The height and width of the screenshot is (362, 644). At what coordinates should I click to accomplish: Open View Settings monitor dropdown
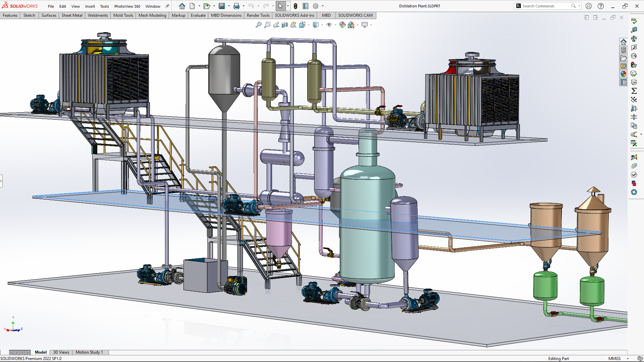pos(371,25)
